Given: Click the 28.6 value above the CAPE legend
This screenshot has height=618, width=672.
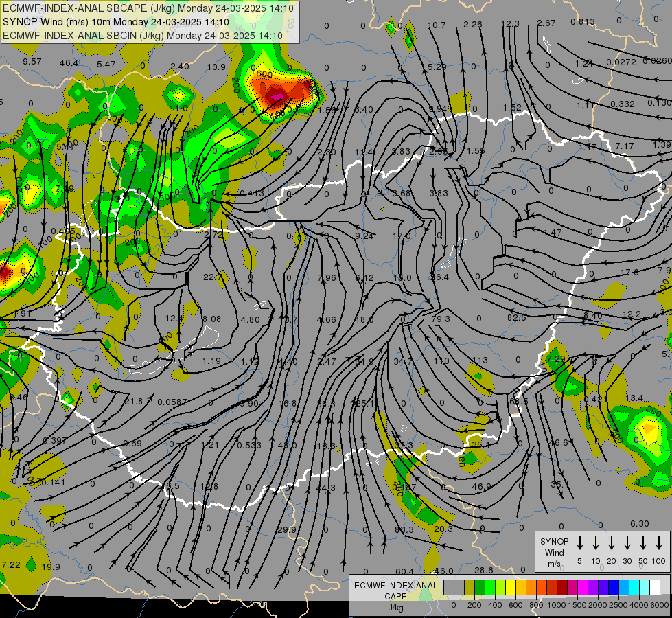Looking at the screenshot, I should coord(484,570).
